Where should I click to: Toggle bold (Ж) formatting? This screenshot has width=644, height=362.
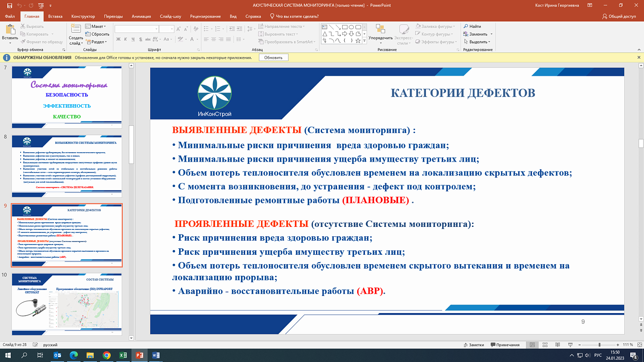click(x=118, y=39)
